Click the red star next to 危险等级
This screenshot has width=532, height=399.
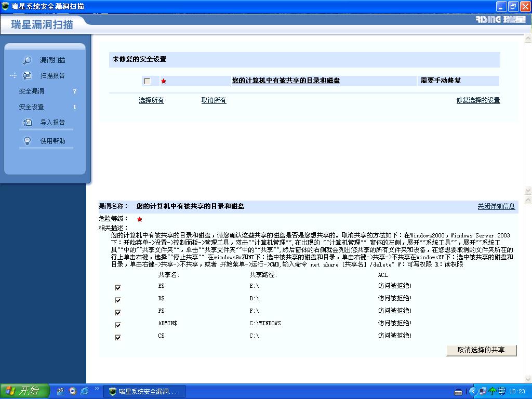coord(139,219)
